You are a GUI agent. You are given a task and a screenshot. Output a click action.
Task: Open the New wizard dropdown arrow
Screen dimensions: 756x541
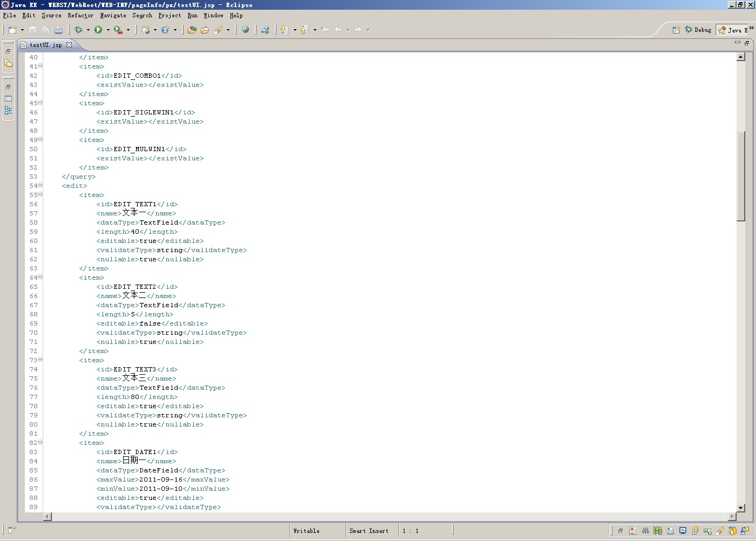[22, 30]
